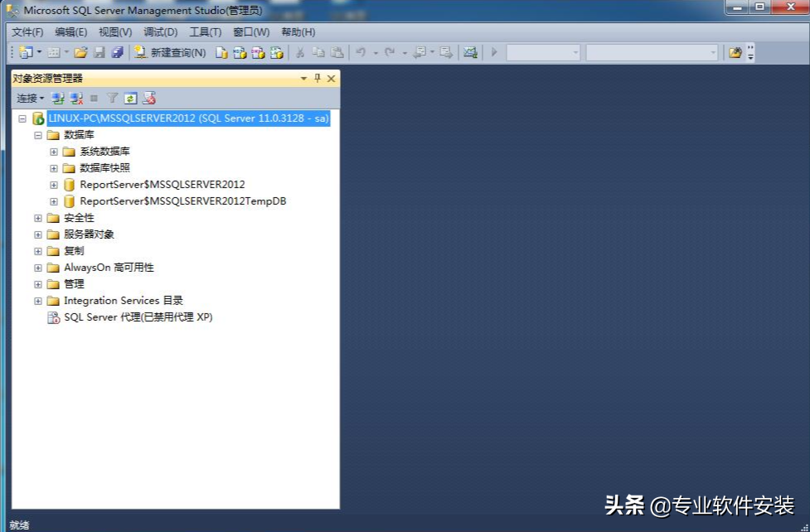Open the 连接 dropdown in Object Explorer
810x532 pixels.
pyautogui.click(x=30, y=98)
